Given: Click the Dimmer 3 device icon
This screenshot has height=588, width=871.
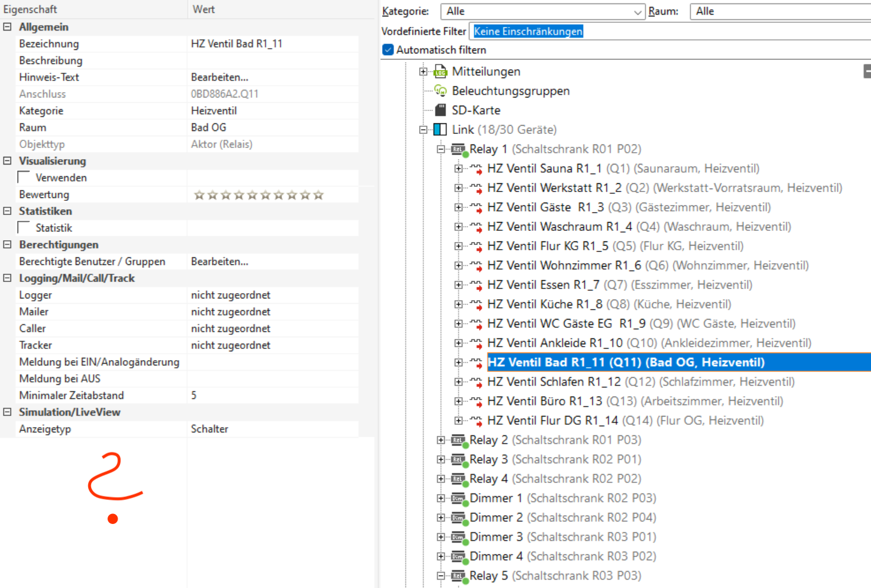Looking at the screenshot, I should coord(459,537).
